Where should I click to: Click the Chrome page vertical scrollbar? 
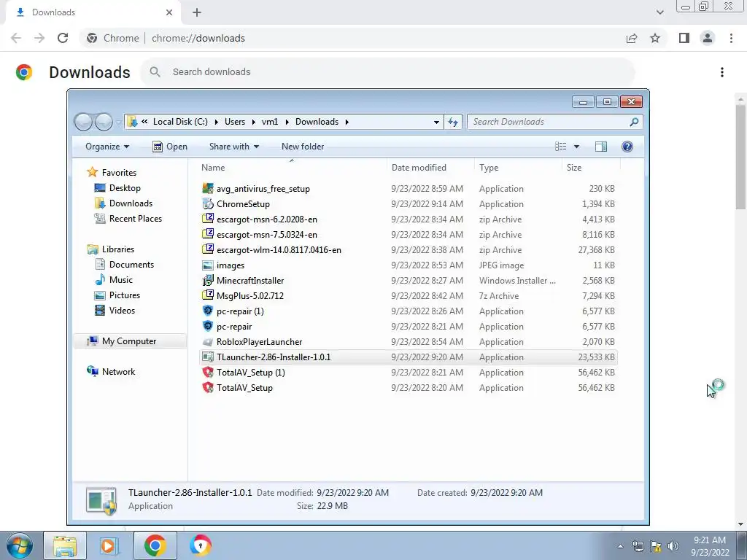[740, 157]
